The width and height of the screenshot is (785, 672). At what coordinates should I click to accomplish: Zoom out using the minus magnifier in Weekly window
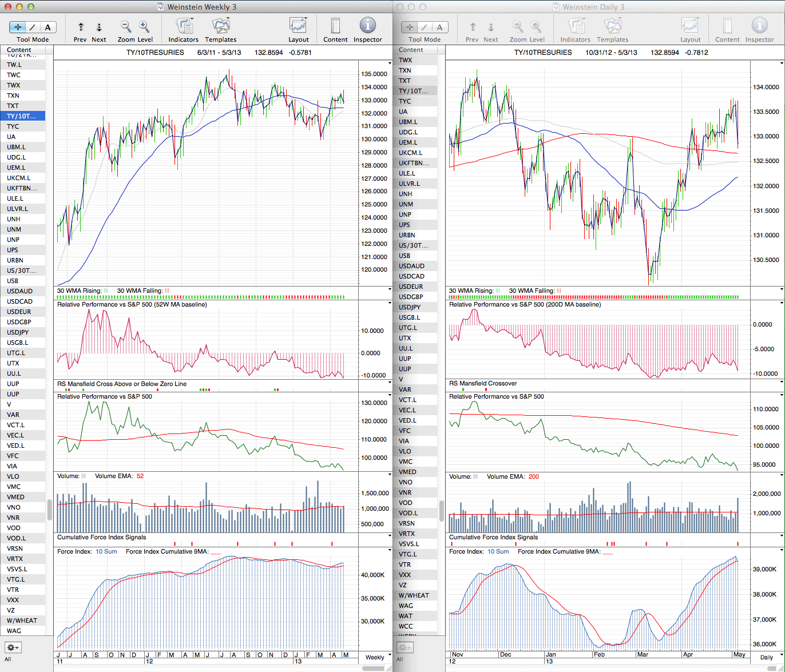[x=126, y=27]
